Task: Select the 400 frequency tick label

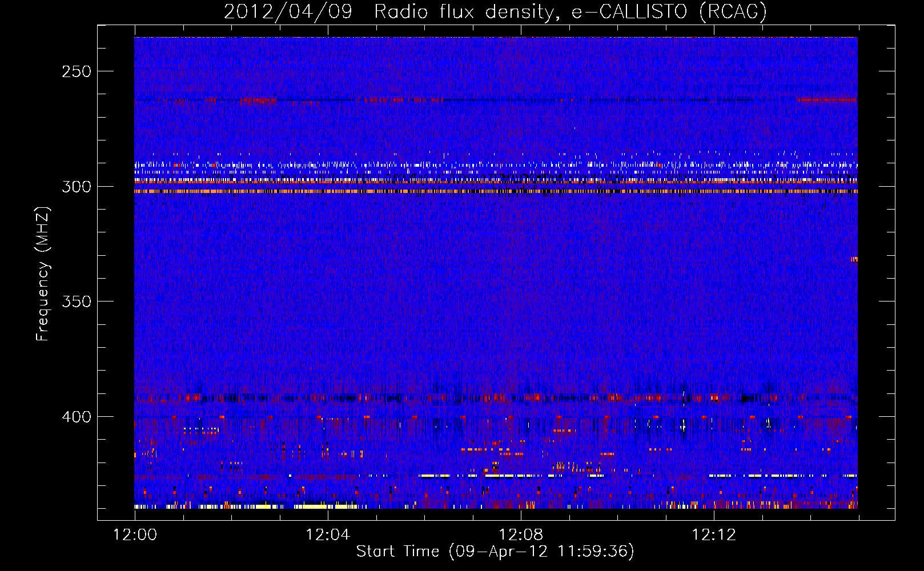Action: click(77, 417)
